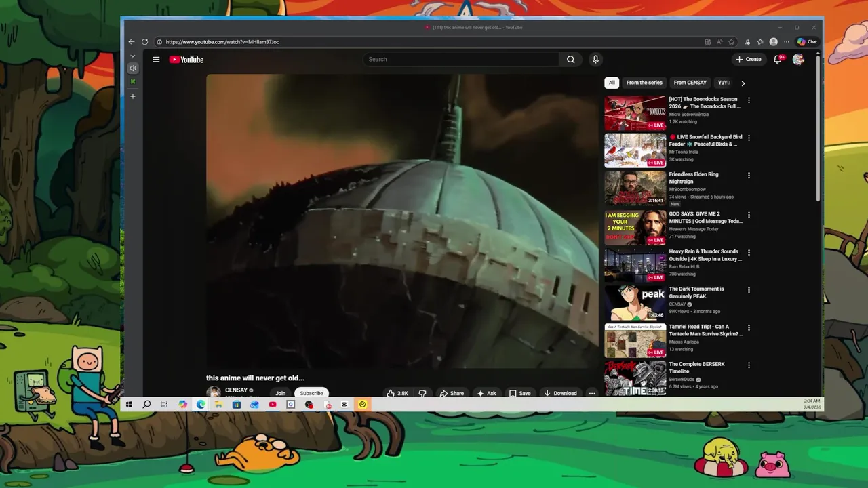Open options for The Complete BERSERK Timeline
Screen dimensions: 868x488
(749, 365)
